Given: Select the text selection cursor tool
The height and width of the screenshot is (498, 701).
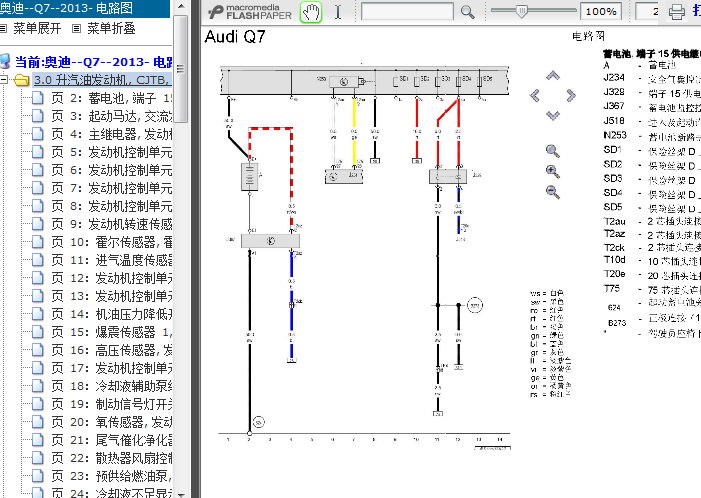Looking at the screenshot, I should 338,12.
